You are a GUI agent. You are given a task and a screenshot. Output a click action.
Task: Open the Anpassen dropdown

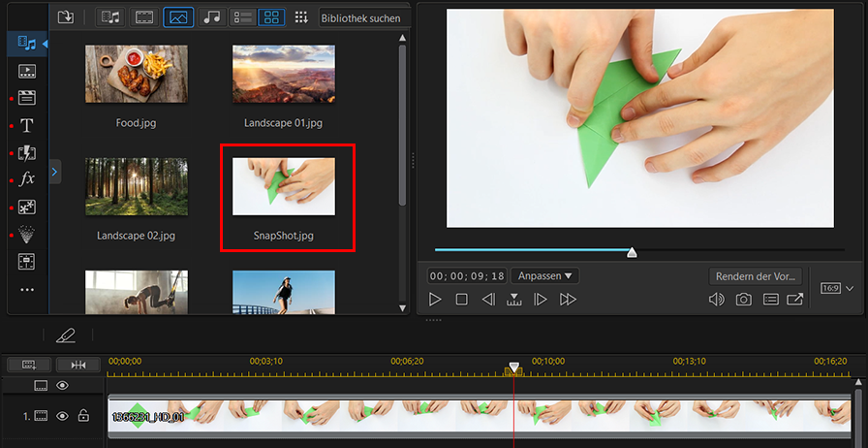tap(544, 275)
